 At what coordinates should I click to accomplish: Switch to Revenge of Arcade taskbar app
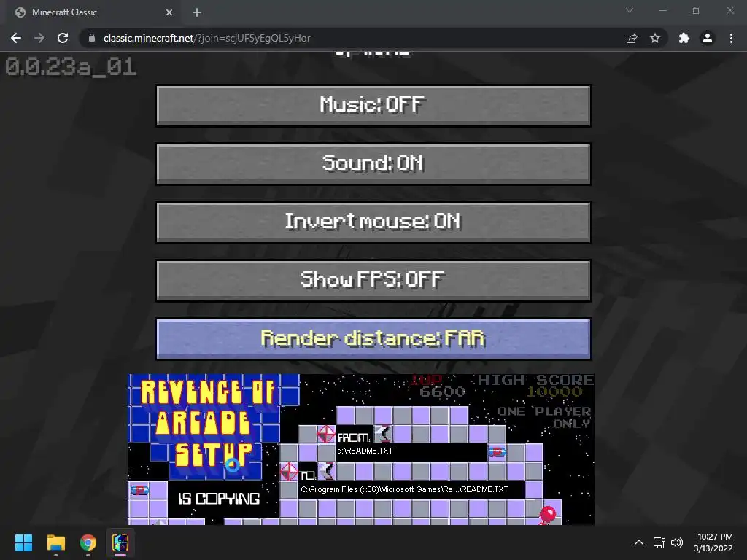tap(120, 542)
